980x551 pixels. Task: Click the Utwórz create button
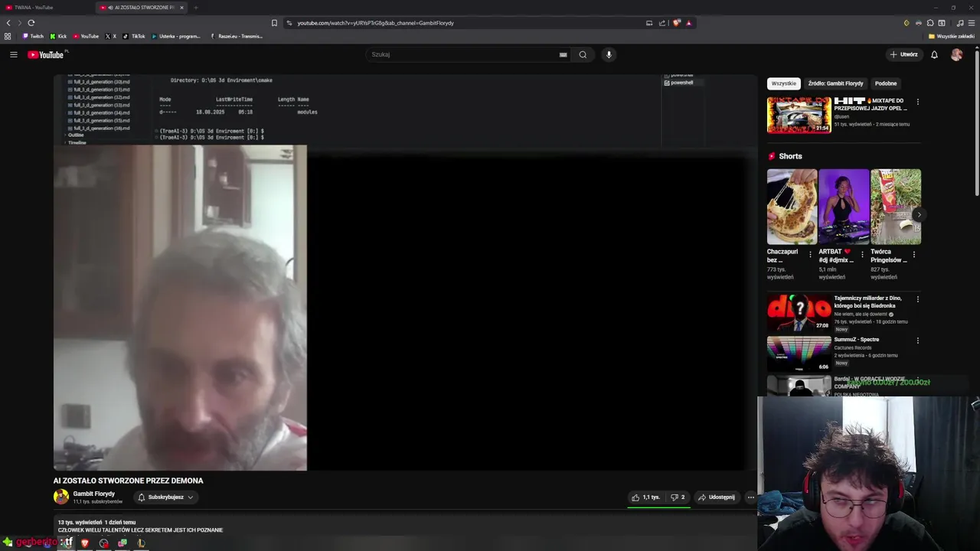pyautogui.click(x=904, y=54)
